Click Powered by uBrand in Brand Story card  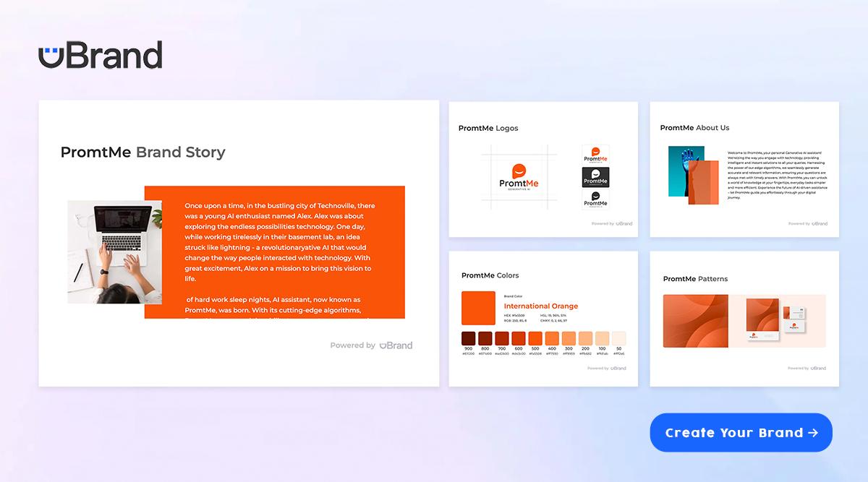point(371,345)
